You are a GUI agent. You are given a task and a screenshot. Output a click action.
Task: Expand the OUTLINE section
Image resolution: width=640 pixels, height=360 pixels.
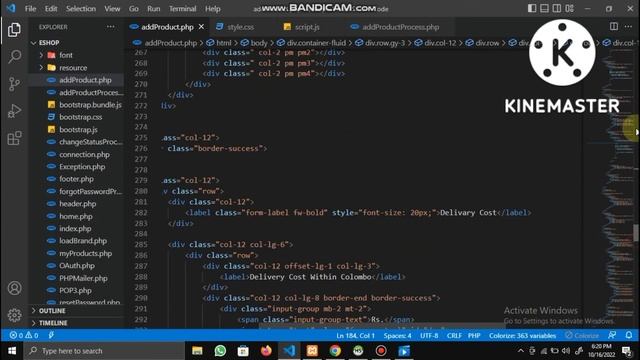click(52, 311)
